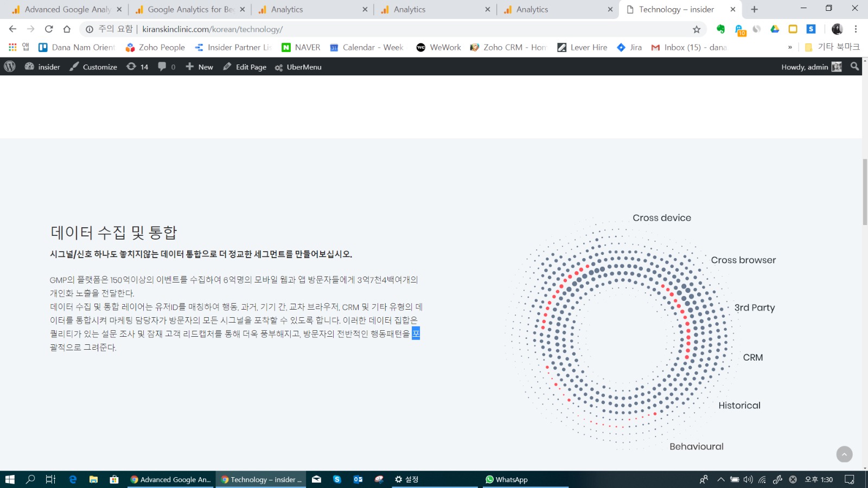
Task: Go to browser home page icon
Action: pos(67,29)
